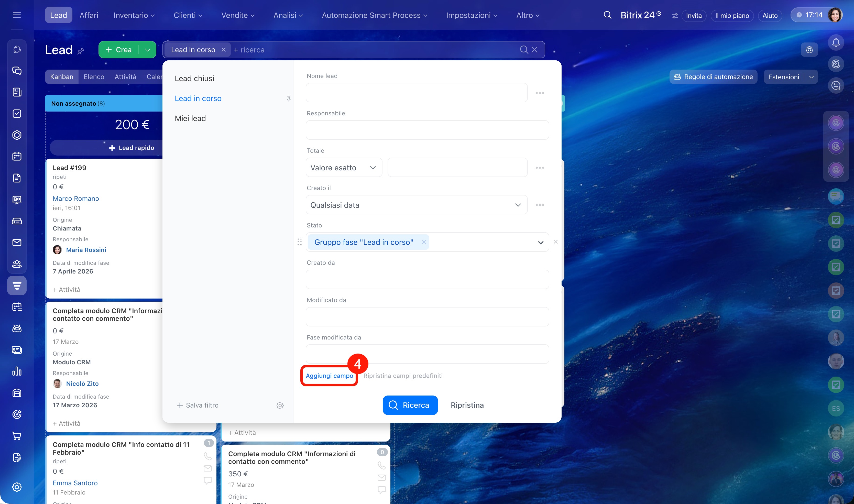Click the top bar search magnifier icon
Viewport: 854px width, 504px height.
(607, 15)
